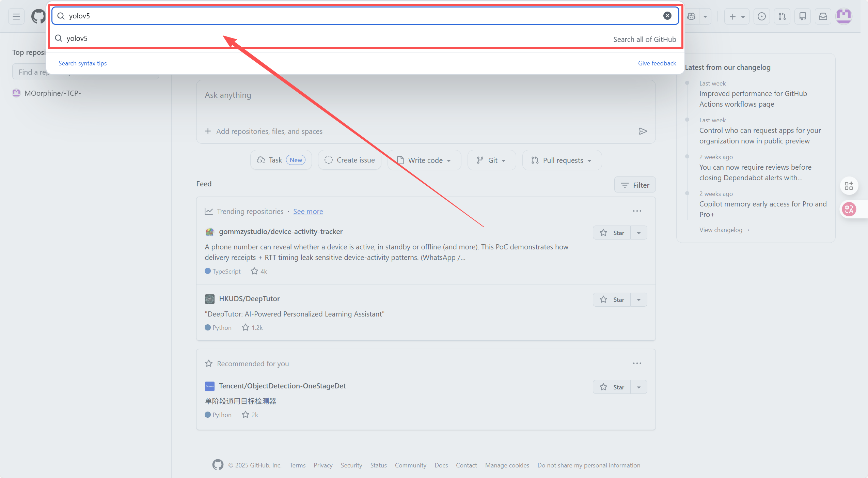
Task: Open the Search syntax tips link
Action: [x=82, y=63]
